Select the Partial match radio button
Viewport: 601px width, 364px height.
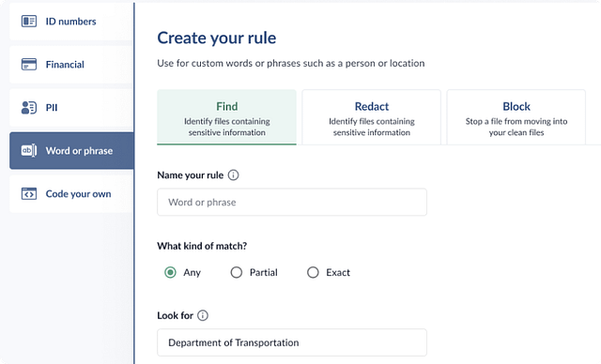coord(236,272)
